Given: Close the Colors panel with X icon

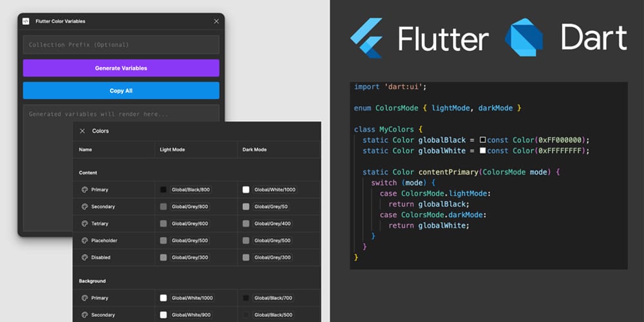Looking at the screenshot, I should (82, 131).
